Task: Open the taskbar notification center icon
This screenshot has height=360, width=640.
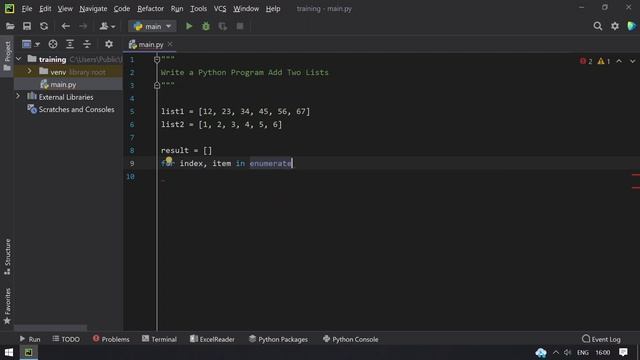Action: [x=623, y=352]
